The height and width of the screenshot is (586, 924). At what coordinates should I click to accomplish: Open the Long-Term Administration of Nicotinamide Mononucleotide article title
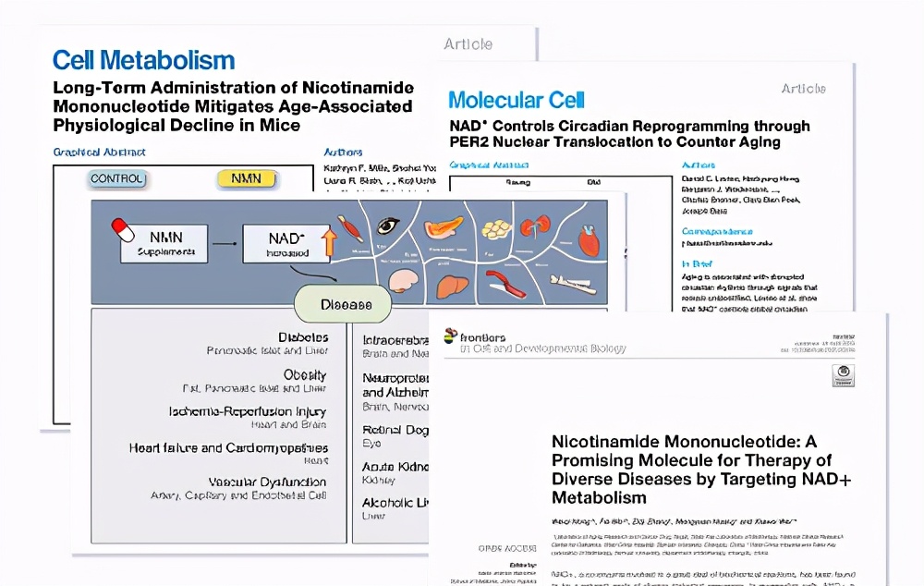(x=234, y=106)
